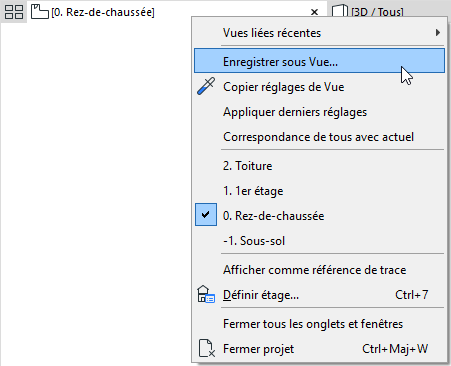This screenshot has width=451, height=366.
Task: Click the eyedropper icon for Copier réglages de Vue
Action: (206, 87)
